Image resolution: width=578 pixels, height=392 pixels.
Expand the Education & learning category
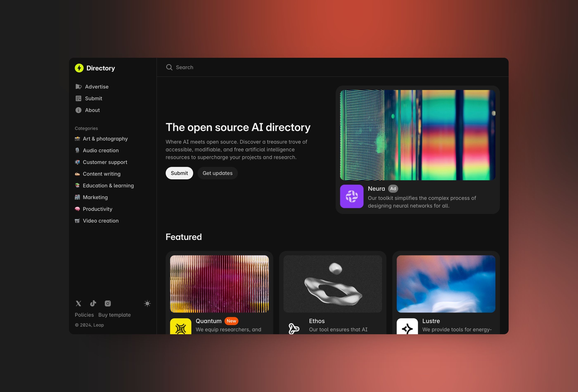[x=108, y=185]
